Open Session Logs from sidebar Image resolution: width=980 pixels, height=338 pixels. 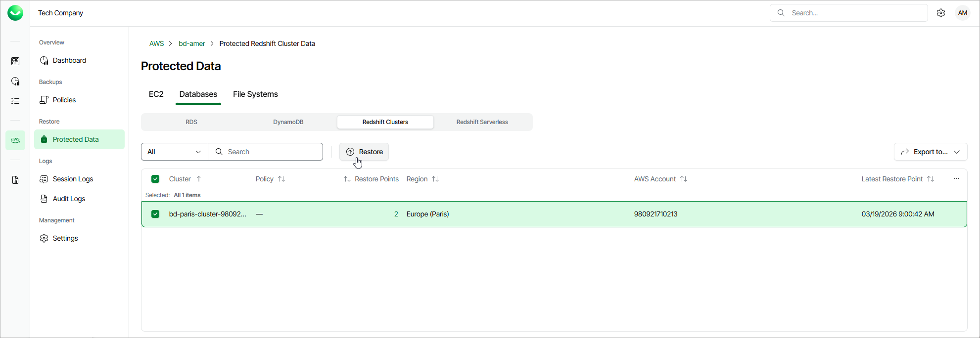click(73, 179)
